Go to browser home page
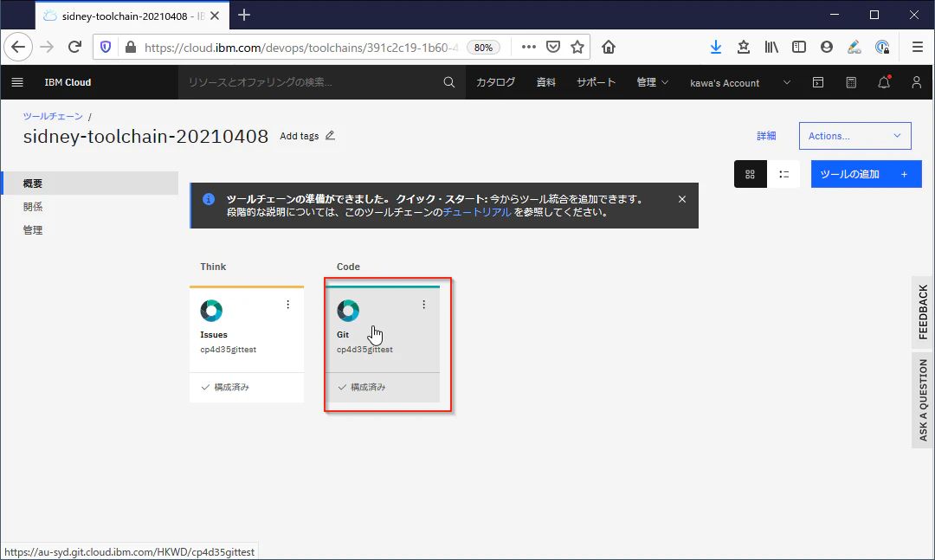Image resolution: width=935 pixels, height=560 pixels. click(609, 47)
